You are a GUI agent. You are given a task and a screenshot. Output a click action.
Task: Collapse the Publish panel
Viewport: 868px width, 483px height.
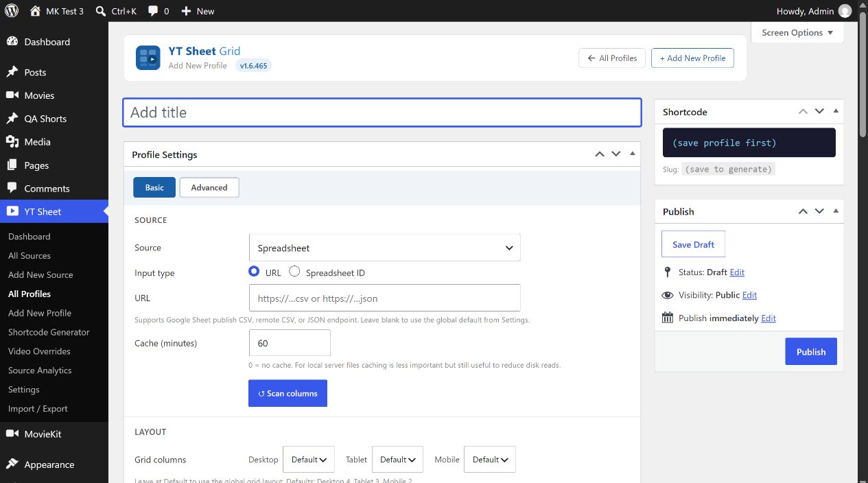(835, 211)
